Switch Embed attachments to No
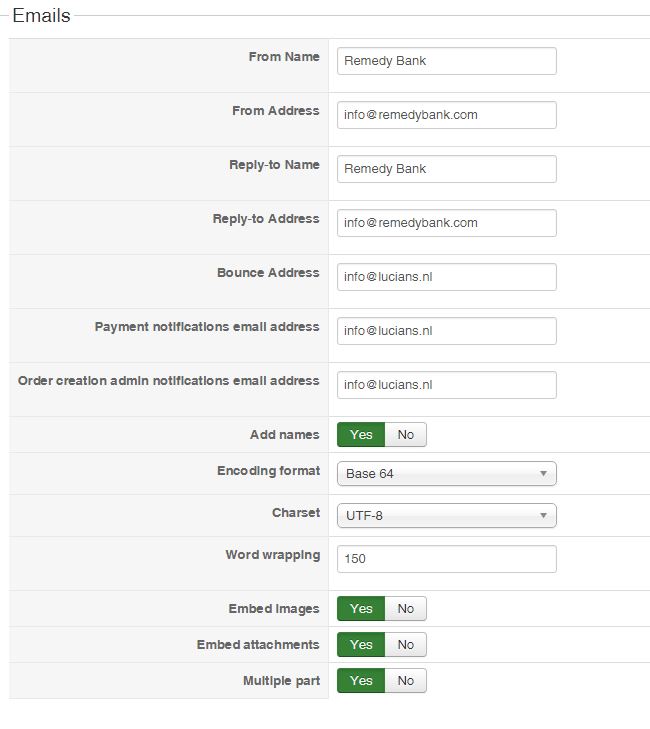 [405, 645]
